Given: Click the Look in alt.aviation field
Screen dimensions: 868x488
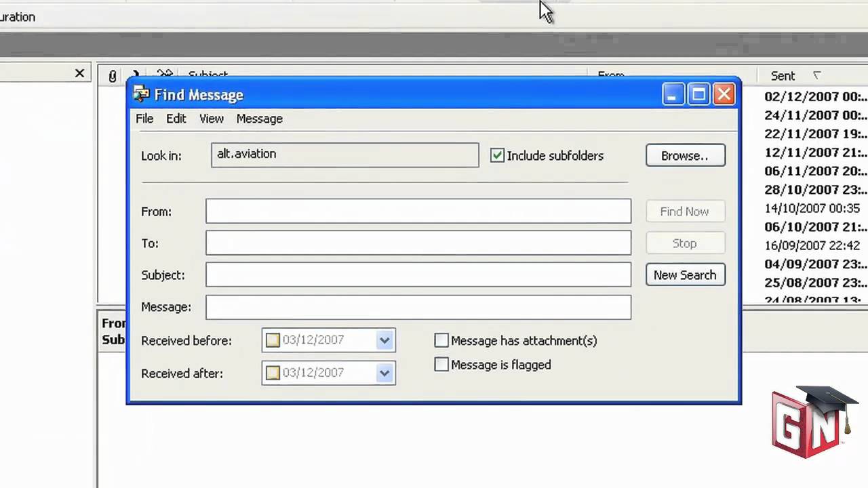Looking at the screenshot, I should (x=345, y=155).
